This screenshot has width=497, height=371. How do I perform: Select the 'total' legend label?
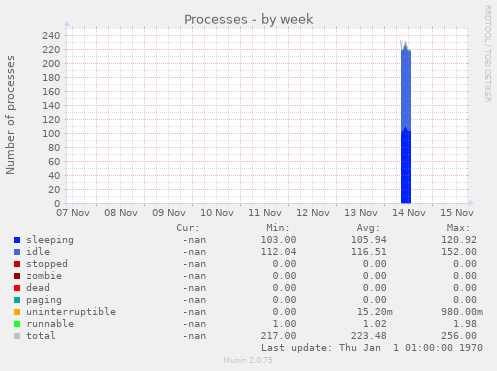click(41, 336)
